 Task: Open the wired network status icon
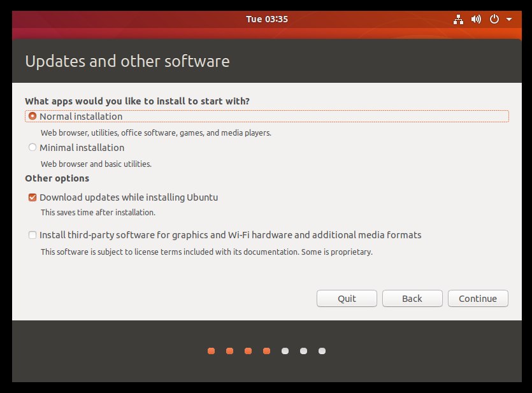(458, 19)
